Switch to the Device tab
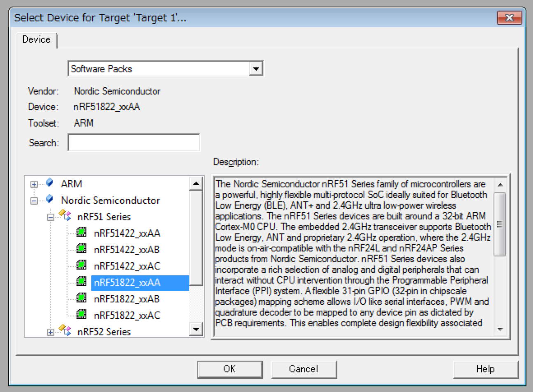Image resolution: width=533 pixels, height=392 pixels. coord(37,39)
